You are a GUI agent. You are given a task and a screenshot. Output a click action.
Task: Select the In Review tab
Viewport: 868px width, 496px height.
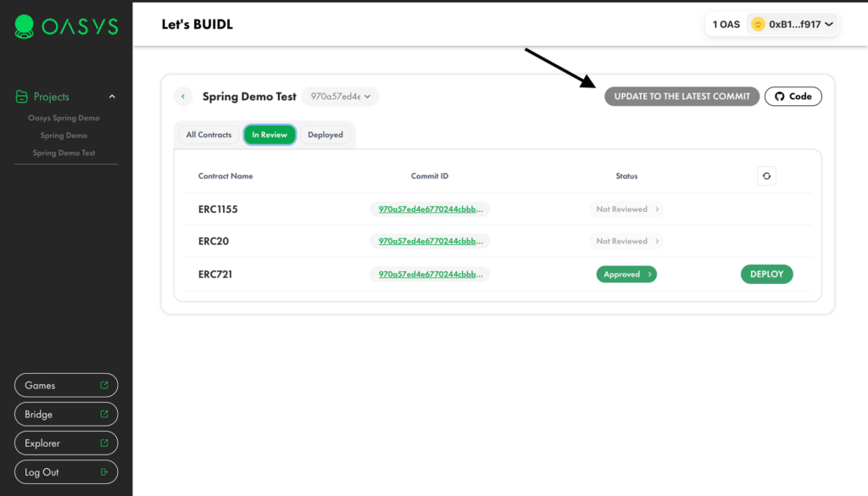click(x=270, y=135)
